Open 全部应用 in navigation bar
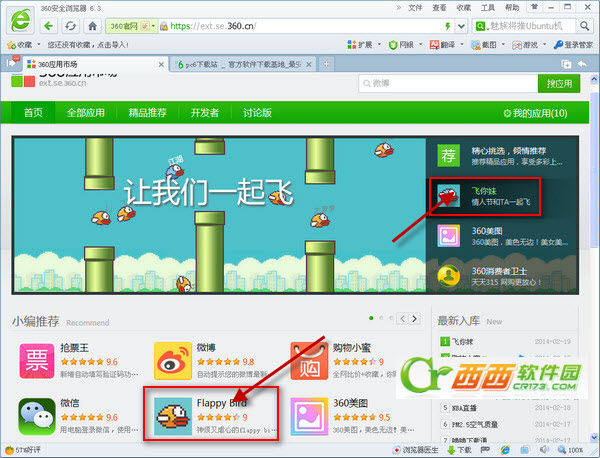The height and width of the screenshot is (458, 600). [x=86, y=112]
